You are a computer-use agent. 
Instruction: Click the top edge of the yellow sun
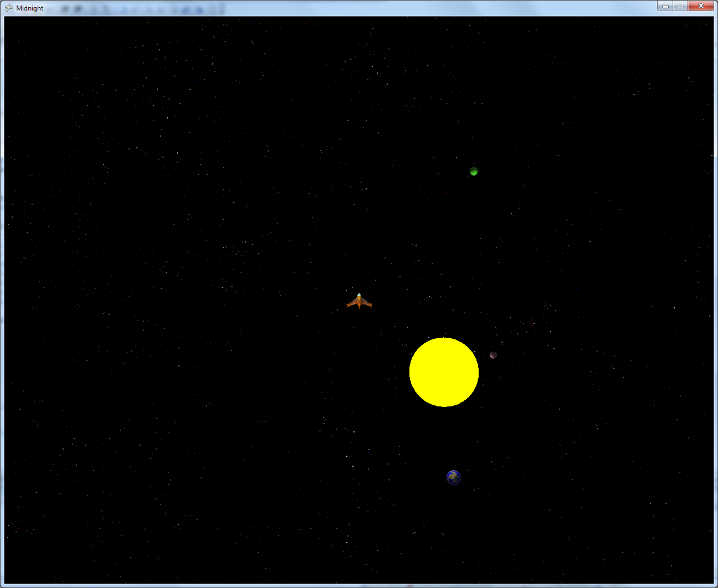coord(444,339)
